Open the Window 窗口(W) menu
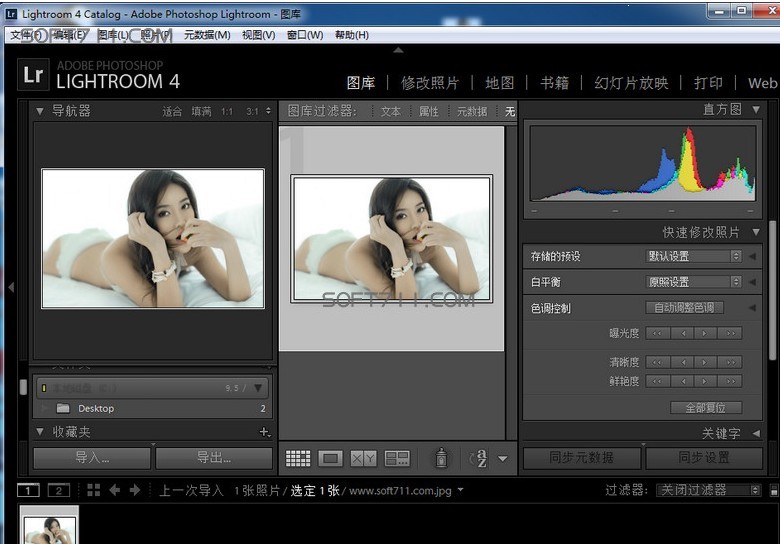 coord(305,35)
